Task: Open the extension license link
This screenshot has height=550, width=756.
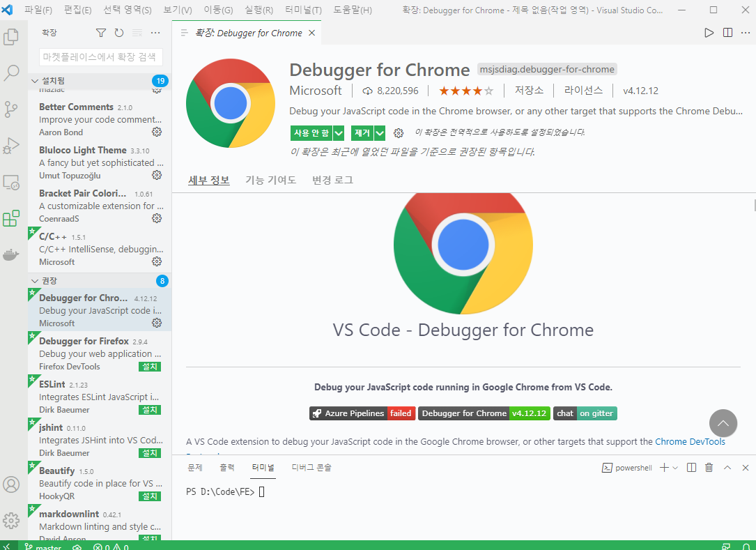Action: tap(583, 90)
